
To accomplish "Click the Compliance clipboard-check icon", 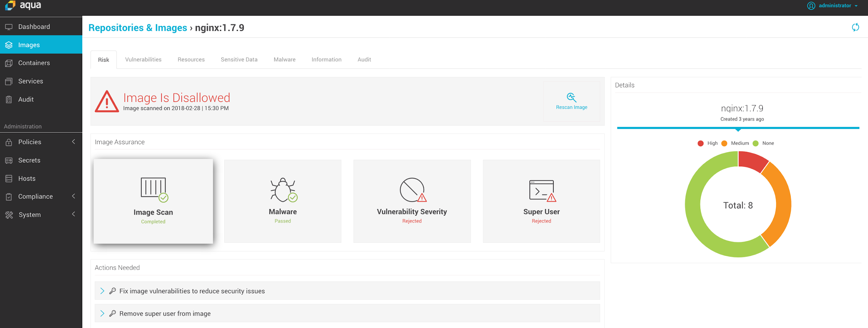I will pos(9,197).
